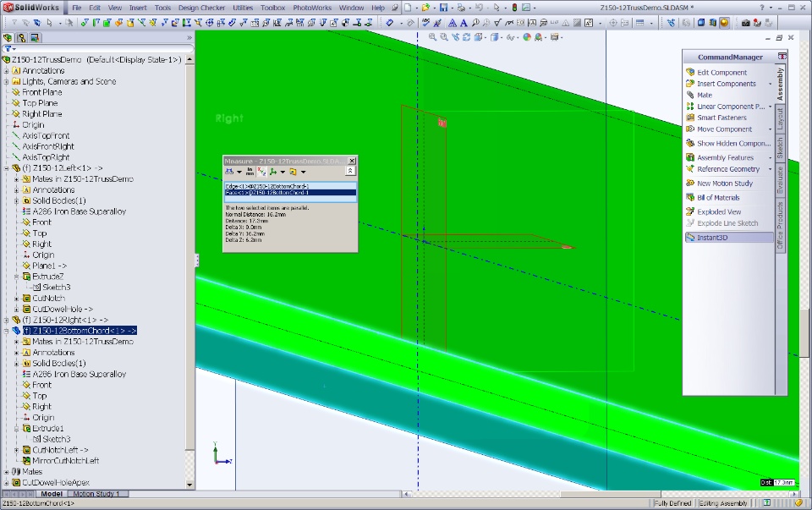Screen dimensions: 812x510
Task: Expand the Mates folder at tree bottom
Action: pyautogui.click(x=6, y=472)
